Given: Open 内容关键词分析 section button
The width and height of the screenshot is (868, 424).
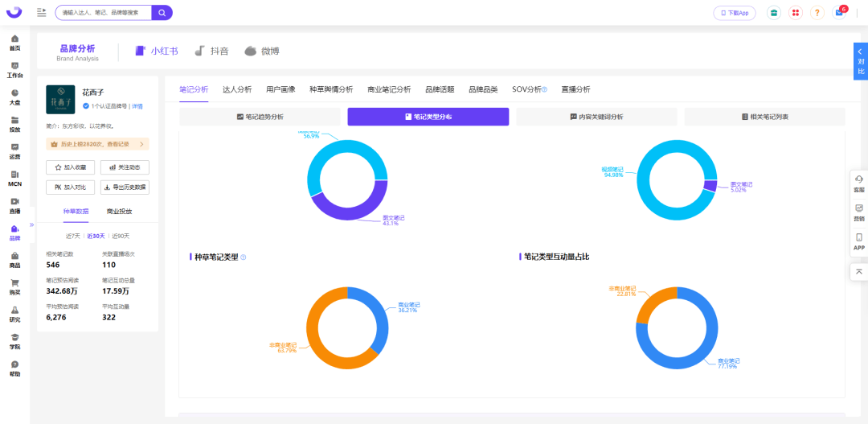Looking at the screenshot, I should 596,117.
